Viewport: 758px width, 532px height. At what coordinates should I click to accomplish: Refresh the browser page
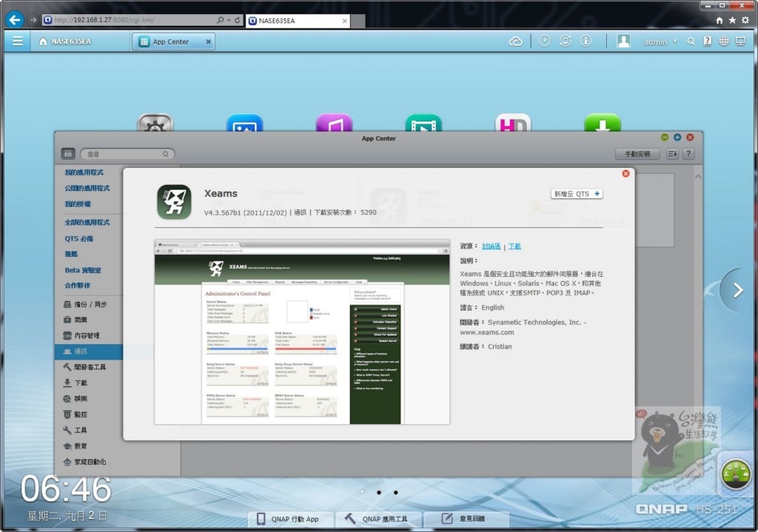238,20
